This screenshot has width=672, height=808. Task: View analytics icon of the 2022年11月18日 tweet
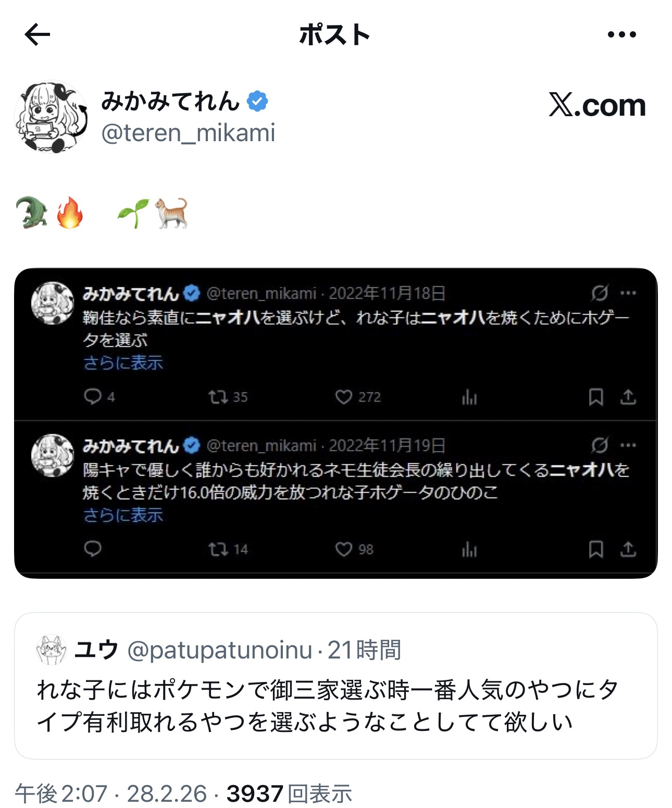[469, 397]
